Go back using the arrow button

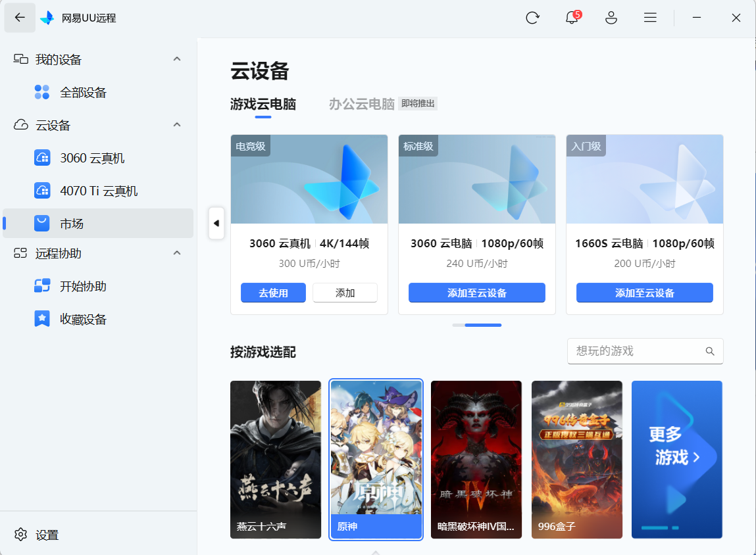pos(20,18)
